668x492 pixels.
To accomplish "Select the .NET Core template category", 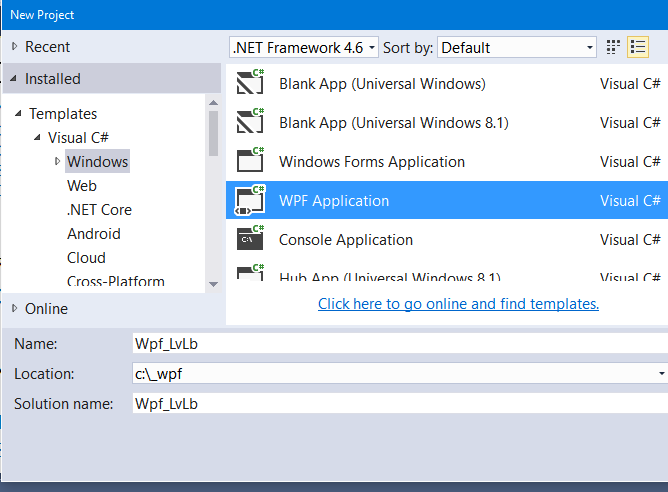I will [99, 210].
